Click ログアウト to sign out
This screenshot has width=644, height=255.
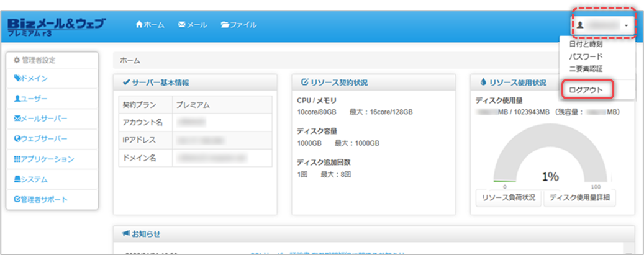[586, 90]
